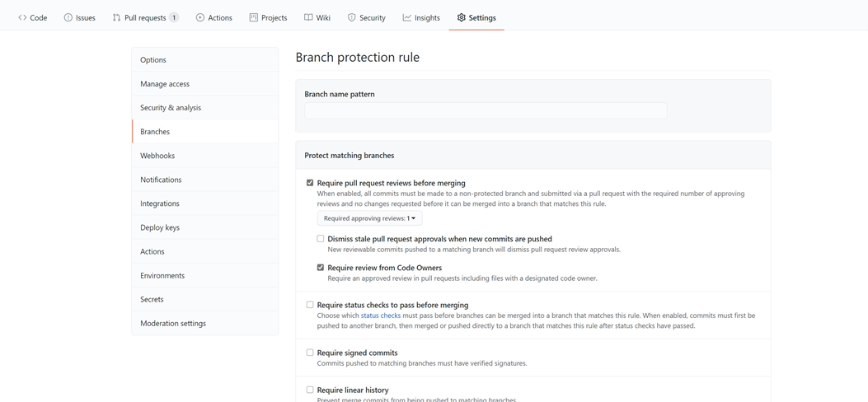Click the Wiki book icon

[308, 17]
